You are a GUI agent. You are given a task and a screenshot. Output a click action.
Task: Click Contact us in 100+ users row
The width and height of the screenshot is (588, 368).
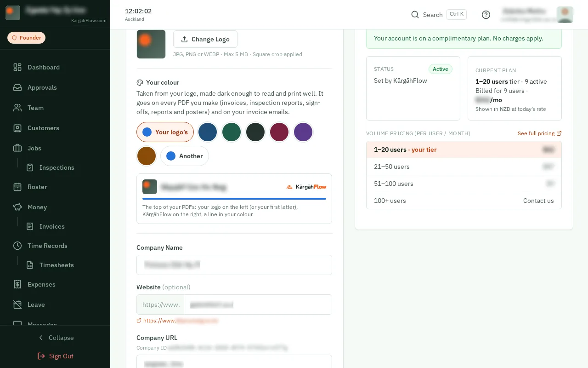pyautogui.click(x=538, y=201)
